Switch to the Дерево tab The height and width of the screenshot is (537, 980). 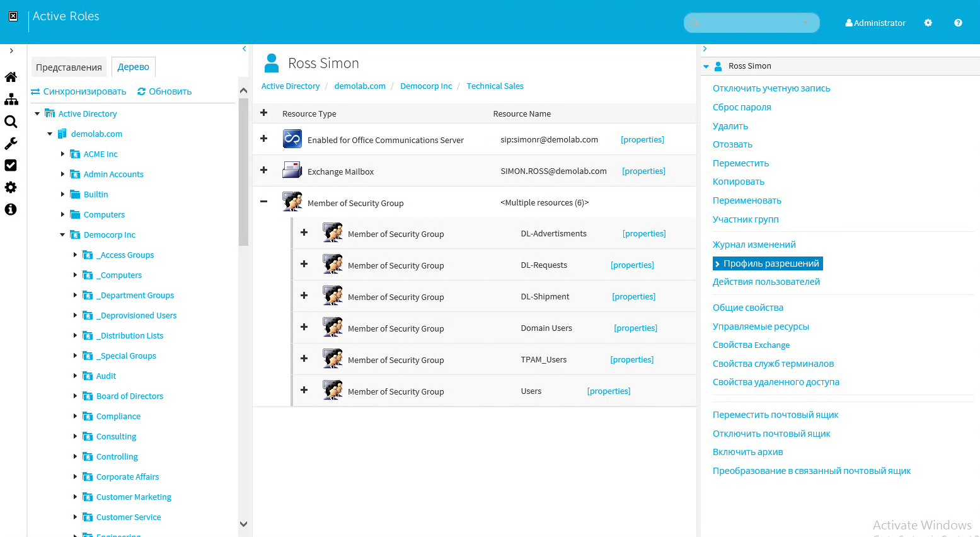[134, 67]
